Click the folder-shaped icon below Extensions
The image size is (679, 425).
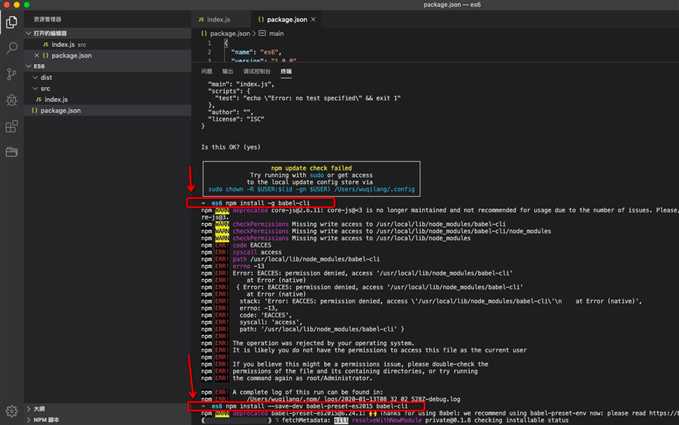click(x=12, y=152)
